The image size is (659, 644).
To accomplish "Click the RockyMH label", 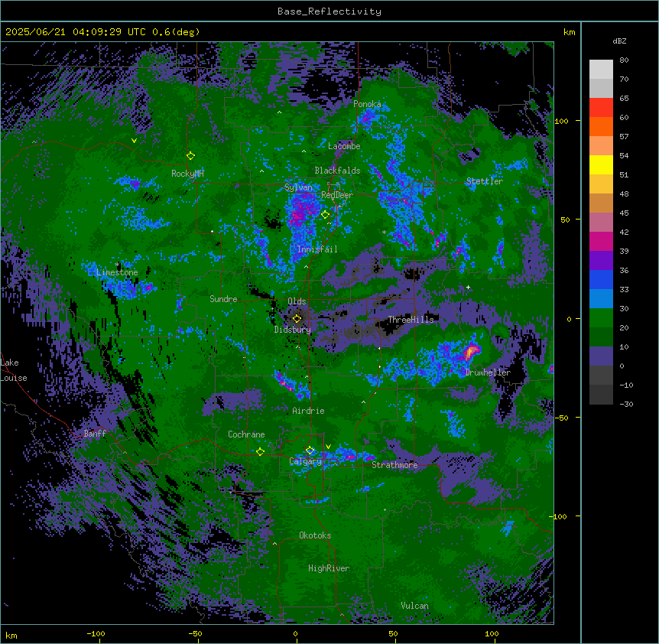I will click(187, 174).
